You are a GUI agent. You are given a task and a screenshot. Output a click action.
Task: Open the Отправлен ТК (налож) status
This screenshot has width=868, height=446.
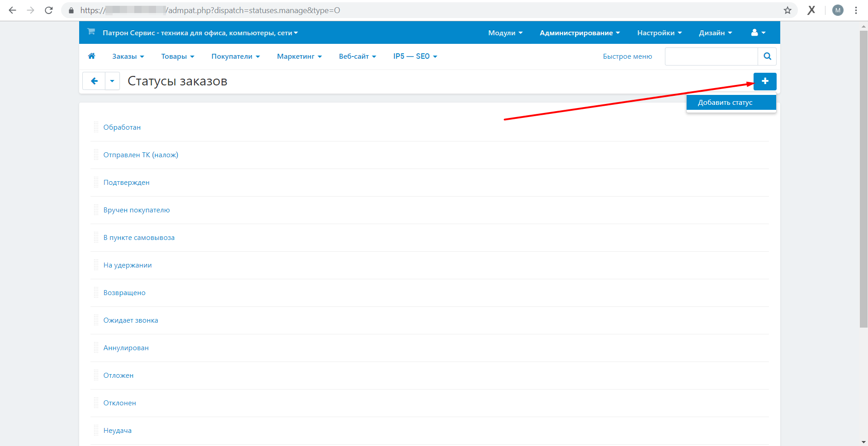141,155
